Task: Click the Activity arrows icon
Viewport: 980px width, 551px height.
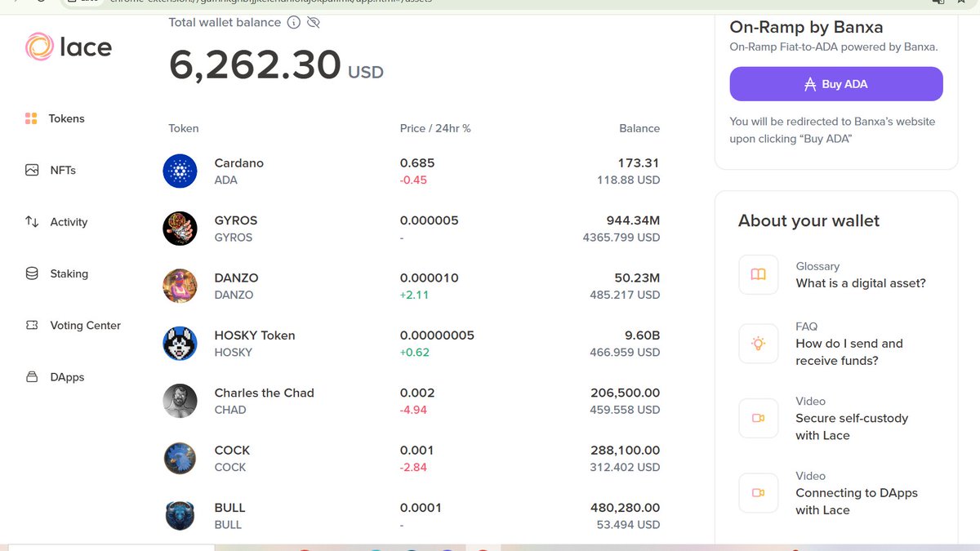Action: (32, 222)
